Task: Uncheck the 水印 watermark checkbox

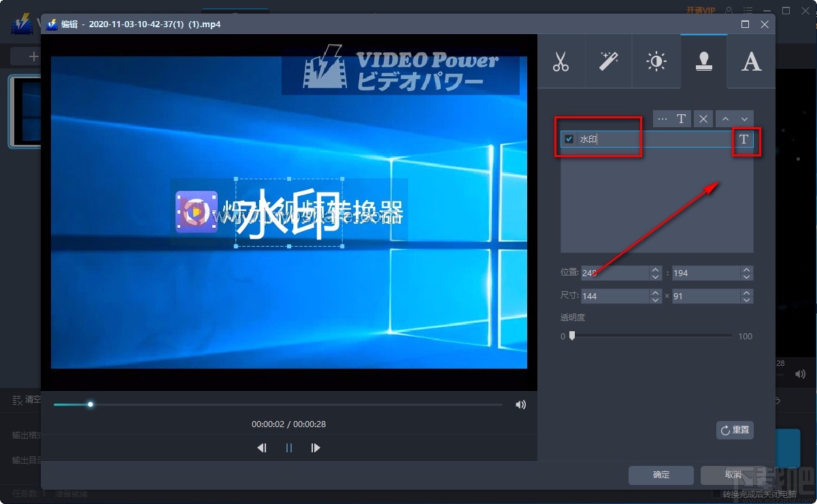Action: (x=569, y=139)
